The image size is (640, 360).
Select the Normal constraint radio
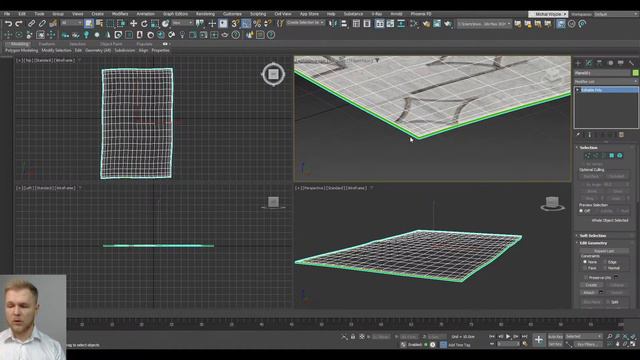pos(605,268)
